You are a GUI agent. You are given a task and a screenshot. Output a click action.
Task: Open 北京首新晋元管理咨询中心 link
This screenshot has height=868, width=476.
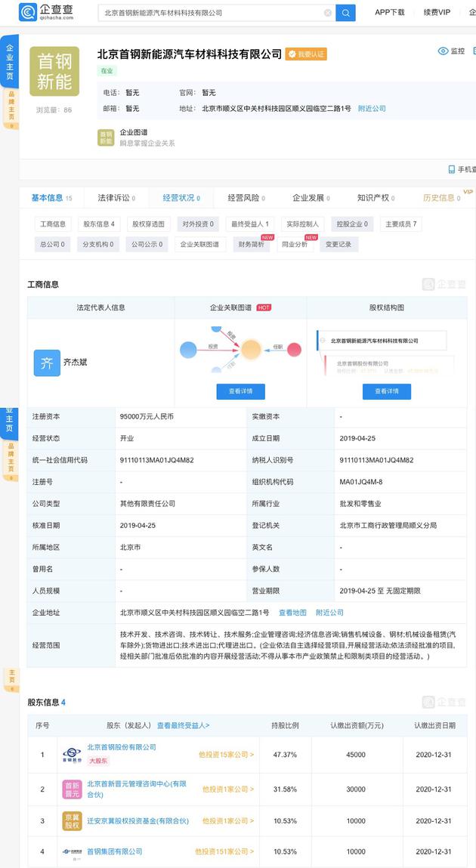[137, 789]
